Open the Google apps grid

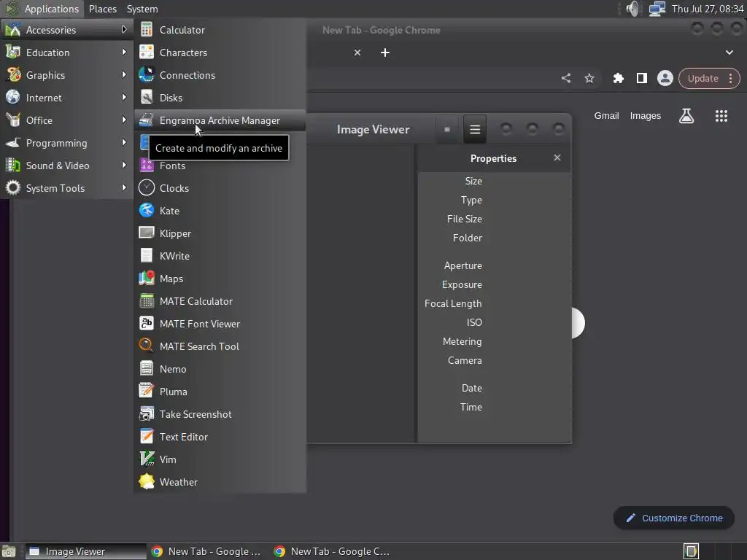tap(721, 116)
